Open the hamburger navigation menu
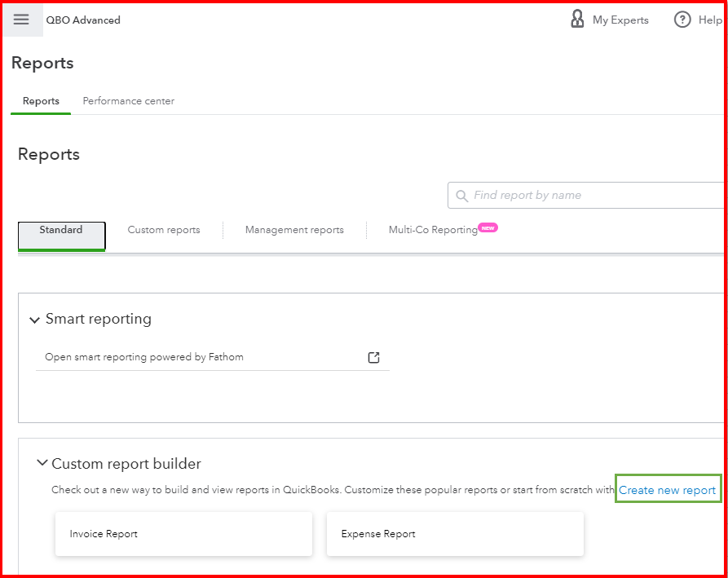Viewport: 728px width, 578px height. [22, 20]
